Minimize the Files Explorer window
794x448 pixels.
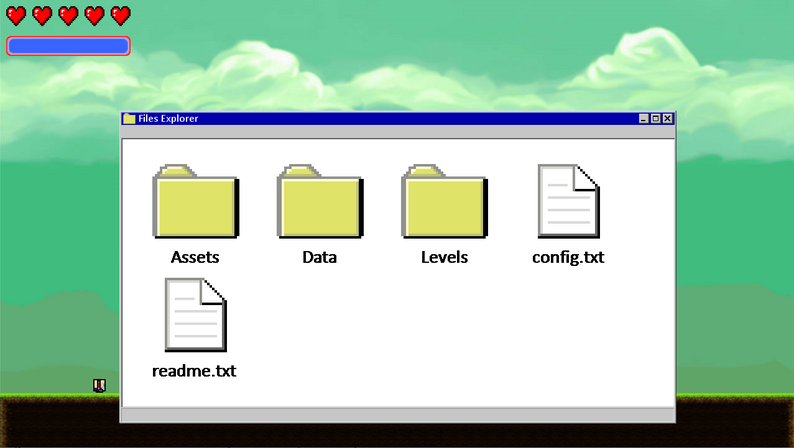coord(644,118)
